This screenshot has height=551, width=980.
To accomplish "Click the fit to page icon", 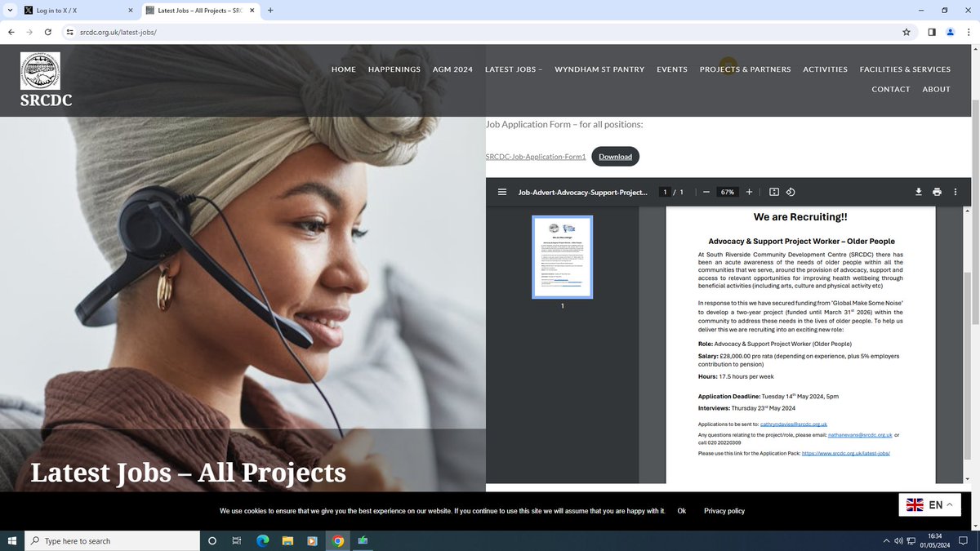I will pos(774,192).
